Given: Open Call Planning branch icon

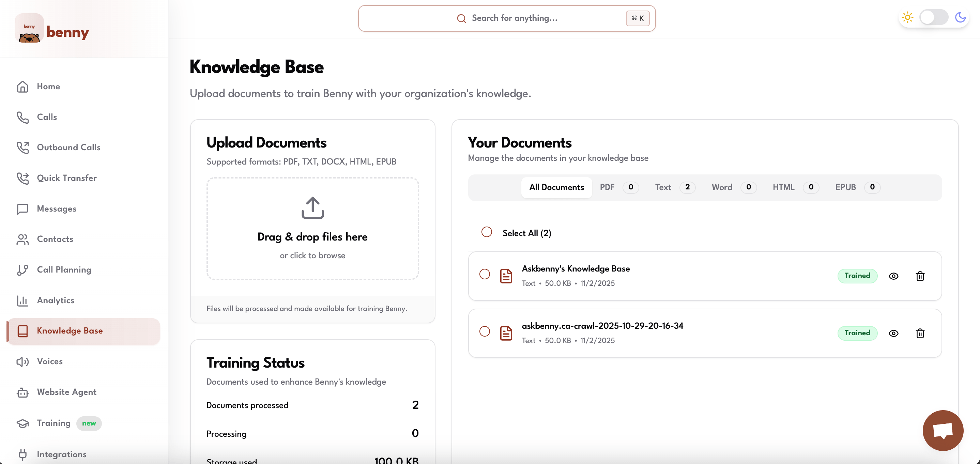Looking at the screenshot, I should pyautogui.click(x=23, y=270).
